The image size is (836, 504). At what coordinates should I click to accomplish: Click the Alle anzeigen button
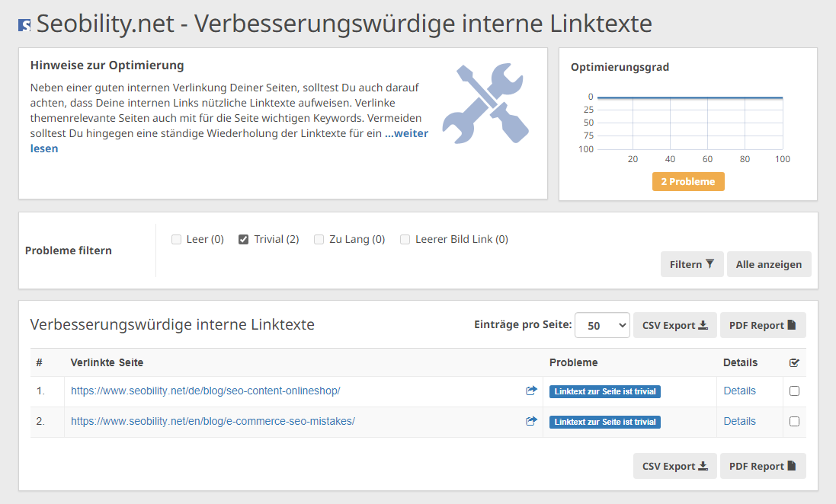point(769,264)
